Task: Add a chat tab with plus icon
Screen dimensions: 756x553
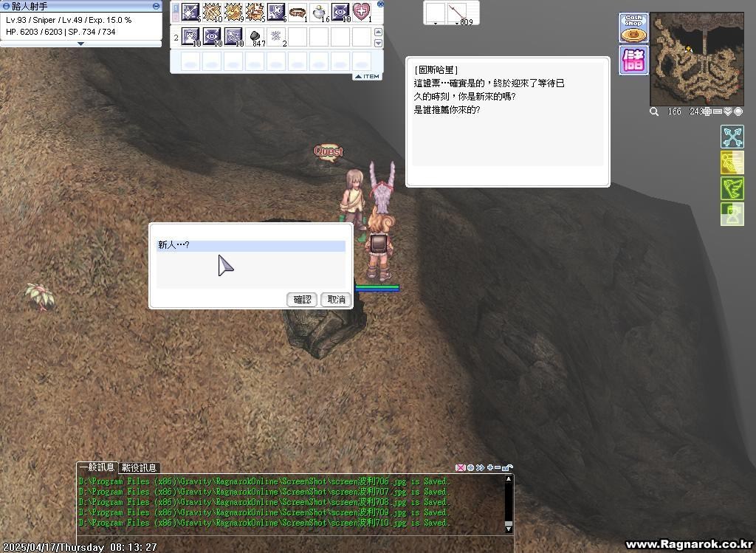Action: point(490,467)
